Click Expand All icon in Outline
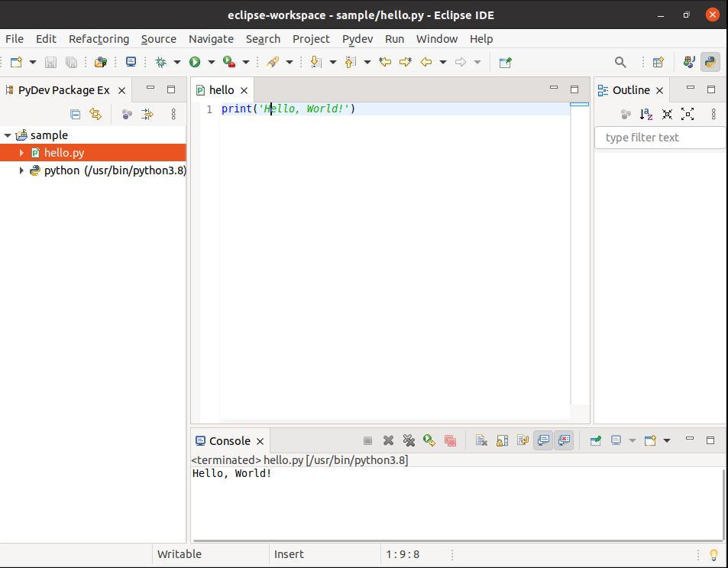This screenshot has height=568, width=728. [x=688, y=115]
